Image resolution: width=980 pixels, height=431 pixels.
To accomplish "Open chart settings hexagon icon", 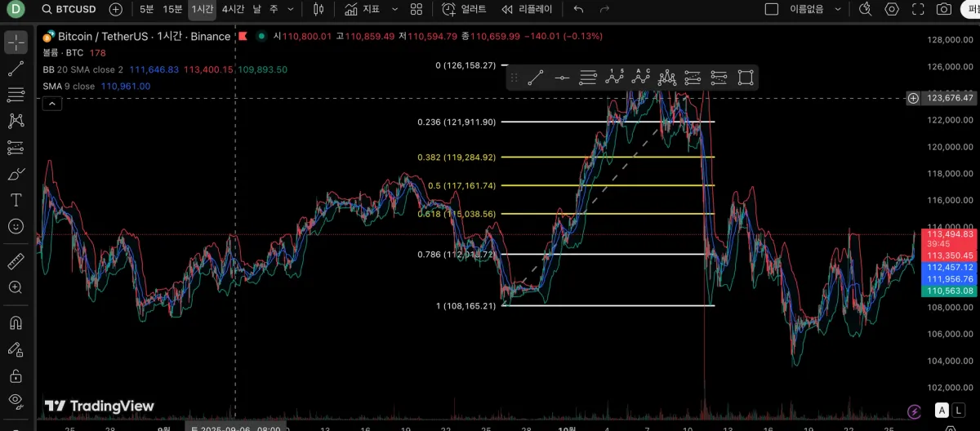I will pyautogui.click(x=892, y=9).
